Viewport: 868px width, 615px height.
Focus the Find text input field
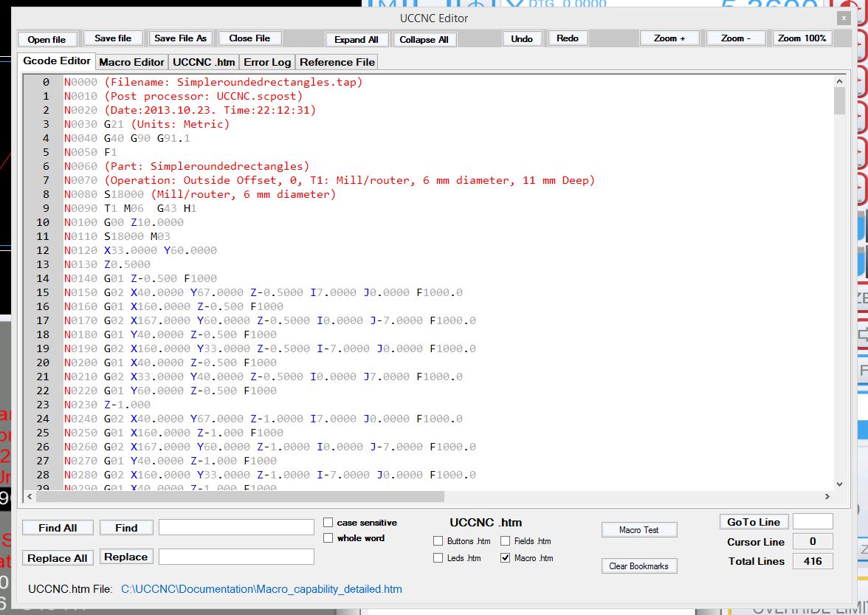pos(236,528)
